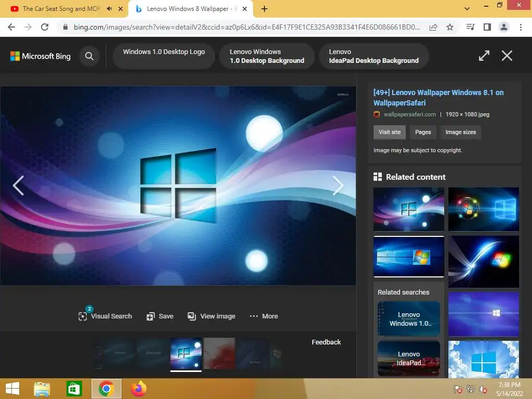Send Feedback link
This screenshot has height=399, width=532.
point(326,342)
